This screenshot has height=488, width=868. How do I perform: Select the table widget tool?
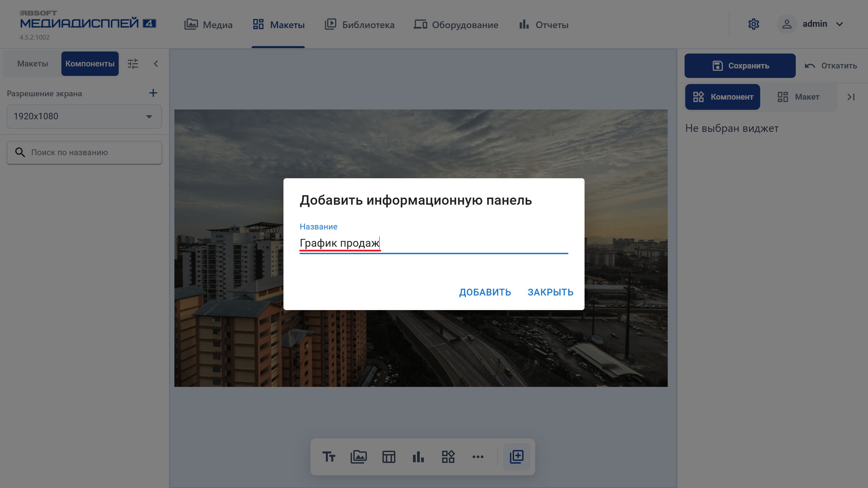(389, 457)
